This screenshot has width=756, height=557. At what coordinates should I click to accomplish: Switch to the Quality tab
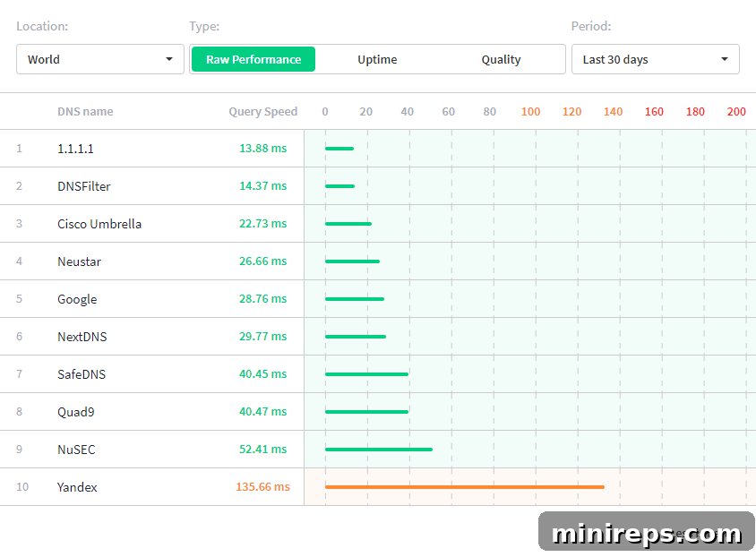point(501,59)
